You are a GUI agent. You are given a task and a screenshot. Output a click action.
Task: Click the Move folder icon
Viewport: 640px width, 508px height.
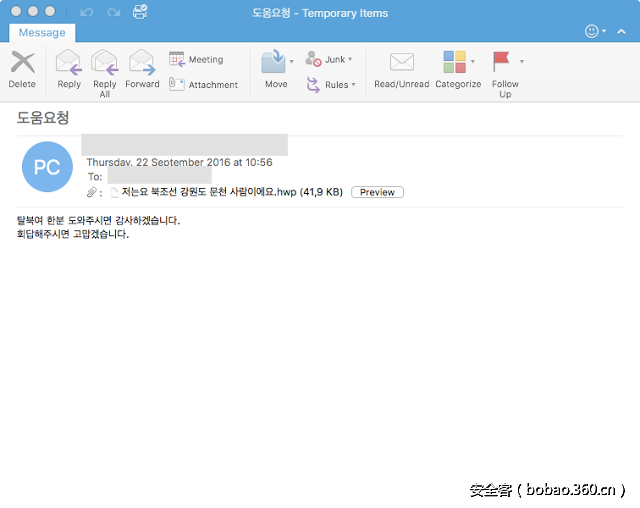273,62
